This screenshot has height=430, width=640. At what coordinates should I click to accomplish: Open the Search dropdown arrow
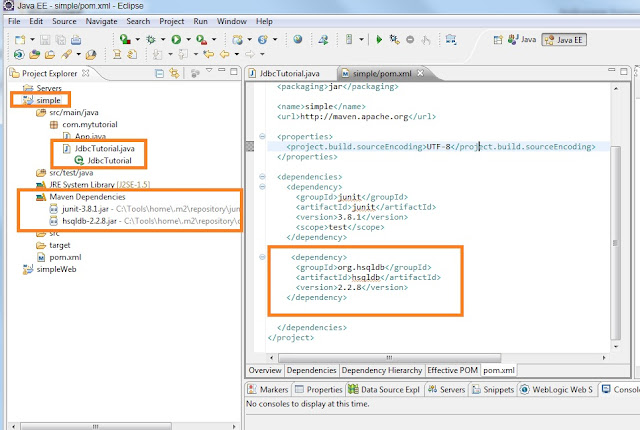pyautogui.click(x=78, y=54)
